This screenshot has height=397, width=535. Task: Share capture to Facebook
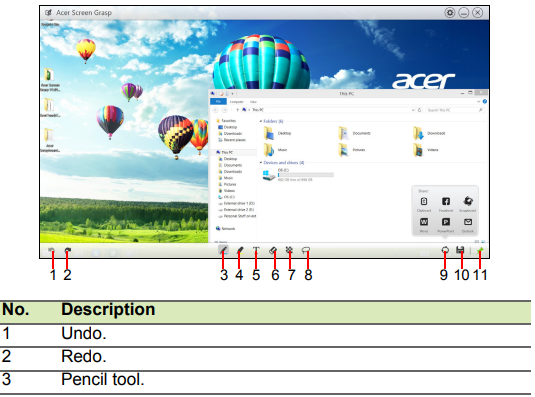446,204
